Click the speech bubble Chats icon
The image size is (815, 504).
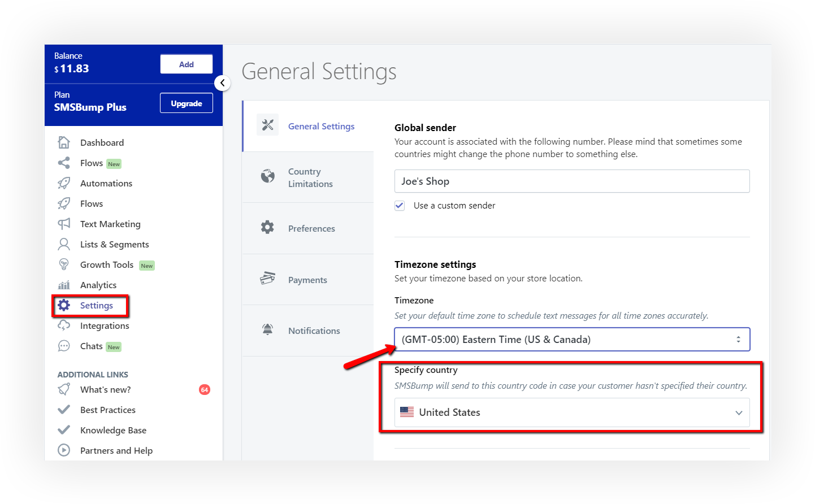[x=64, y=346]
